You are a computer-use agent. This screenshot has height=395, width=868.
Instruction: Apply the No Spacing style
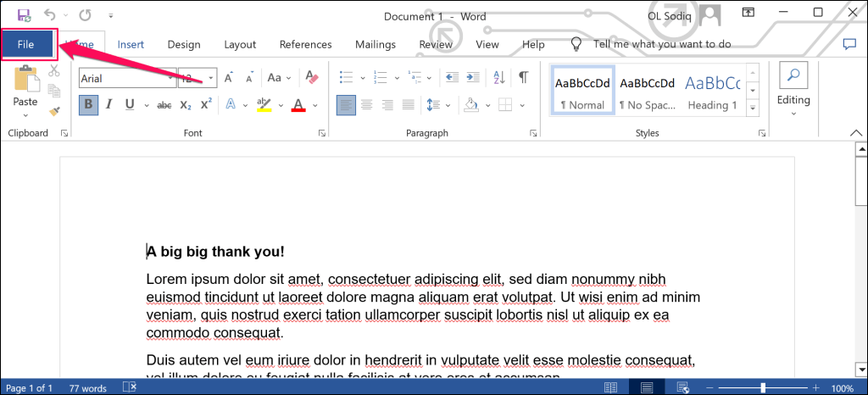tap(647, 90)
